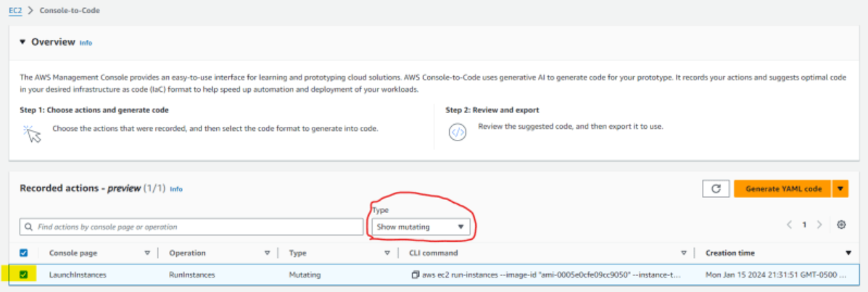
Task: Click the EC2 breadcrumb link
Action: (15, 11)
